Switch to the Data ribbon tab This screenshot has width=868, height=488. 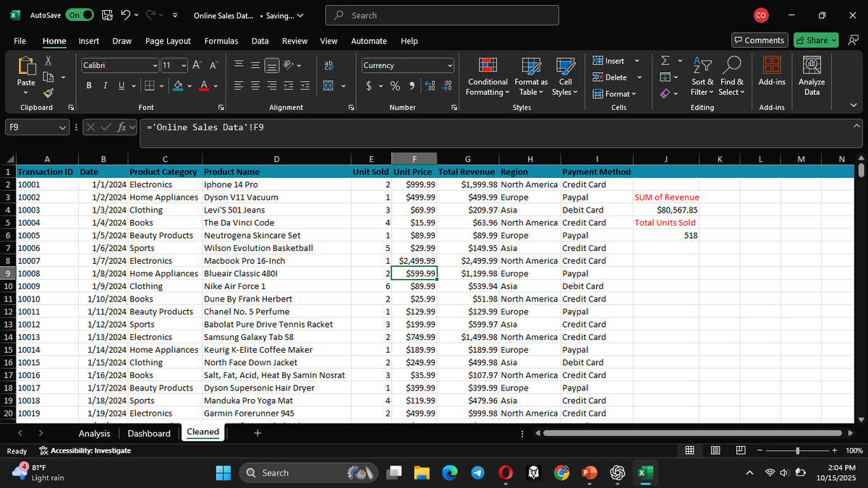260,41
